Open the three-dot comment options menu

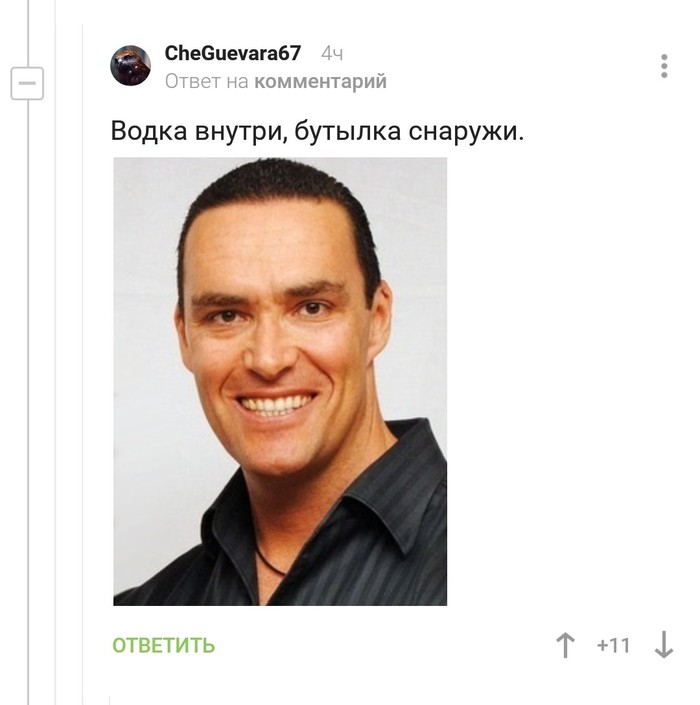tap(664, 66)
